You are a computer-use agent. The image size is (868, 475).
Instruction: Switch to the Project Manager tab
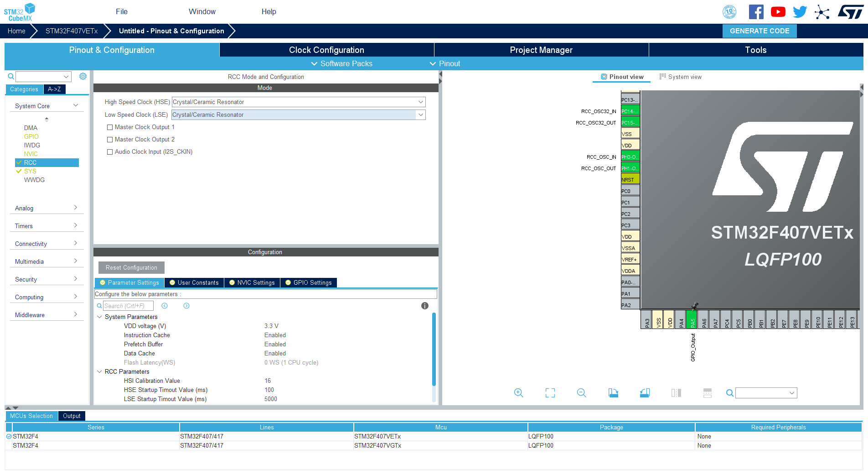(541, 50)
